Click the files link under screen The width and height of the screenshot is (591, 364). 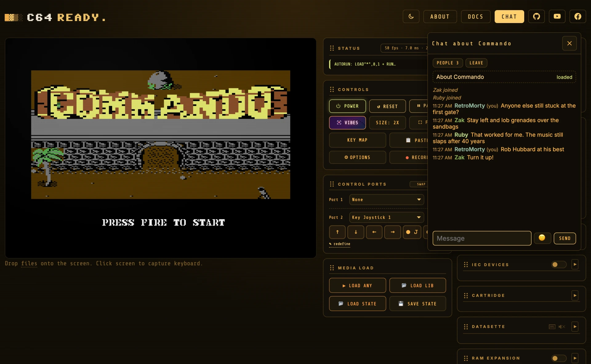click(29, 263)
